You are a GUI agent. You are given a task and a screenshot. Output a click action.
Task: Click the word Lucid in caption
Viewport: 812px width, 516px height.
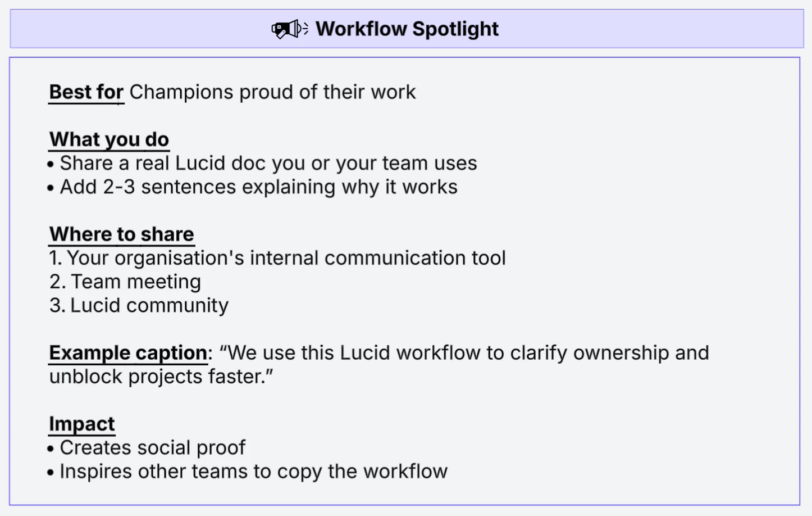click(x=364, y=353)
